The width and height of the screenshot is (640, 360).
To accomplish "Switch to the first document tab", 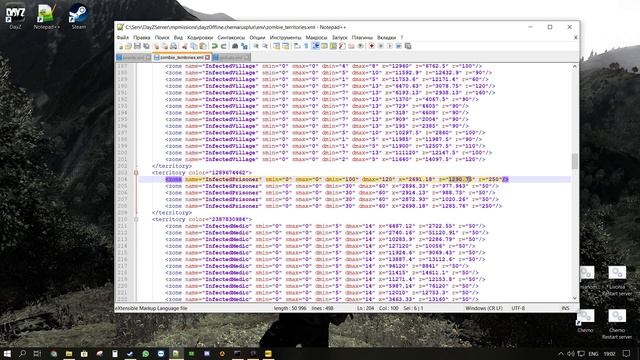I will [x=133, y=58].
